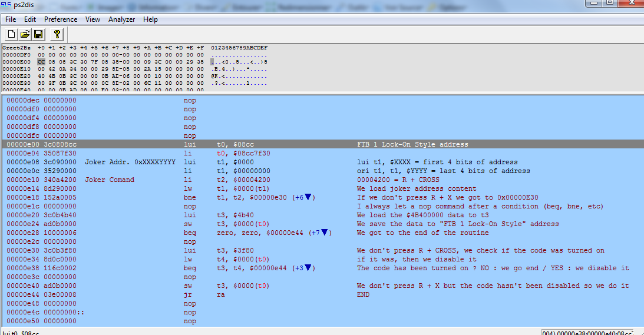Open the Help menu
Image resolution: width=644 pixels, height=335 pixels.
(x=150, y=19)
